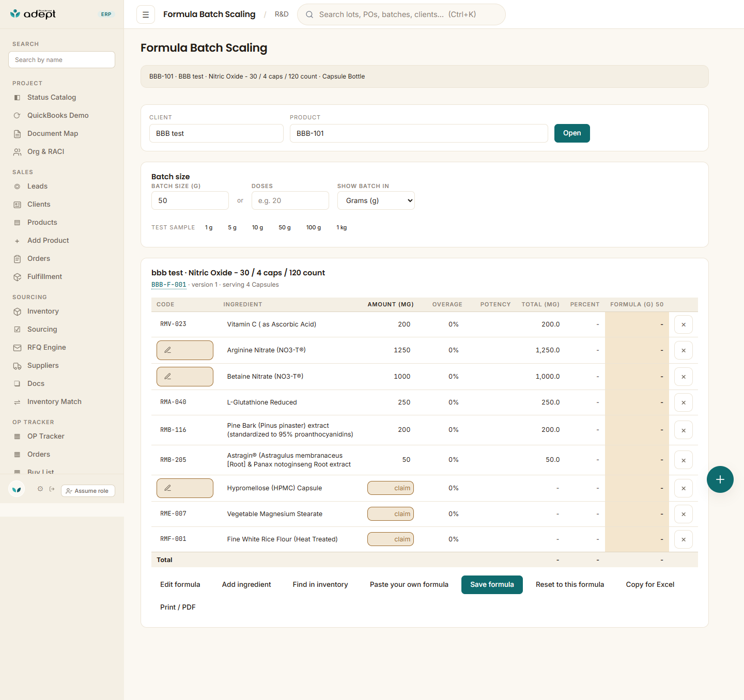The height and width of the screenshot is (700, 744).
Task: Click the round green floating plus button
Action: pyautogui.click(x=720, y=479)
